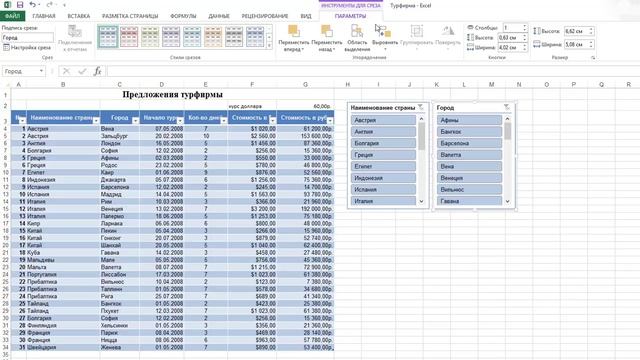Click cancel X icon in formula bar

click(67, 71)
